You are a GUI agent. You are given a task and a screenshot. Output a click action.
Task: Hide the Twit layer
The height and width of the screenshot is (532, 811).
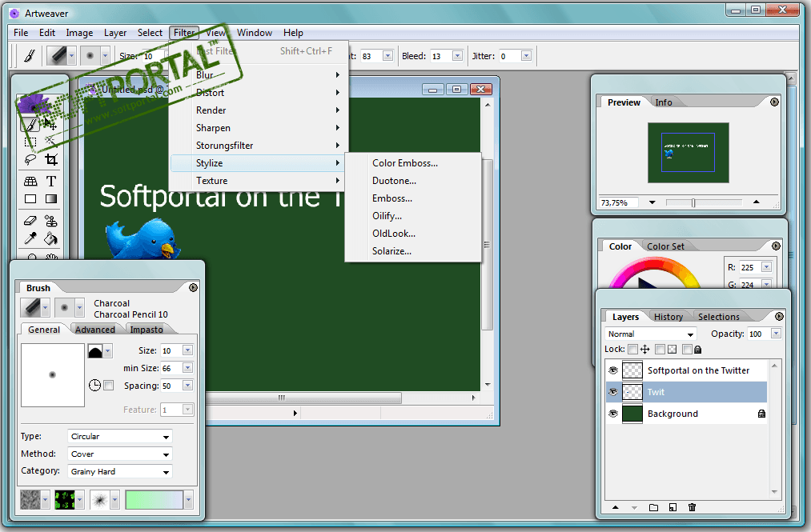point(613,392)
